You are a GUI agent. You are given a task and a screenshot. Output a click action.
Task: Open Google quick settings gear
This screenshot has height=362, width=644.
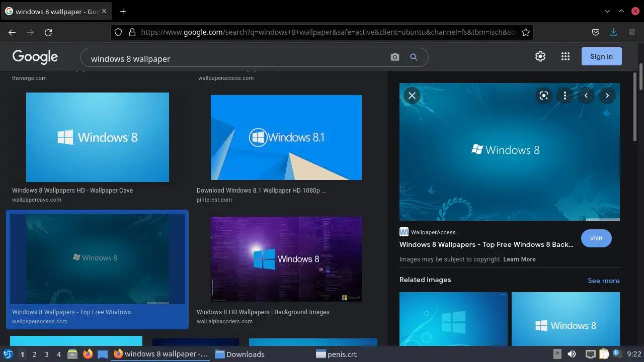click(540, 56)
